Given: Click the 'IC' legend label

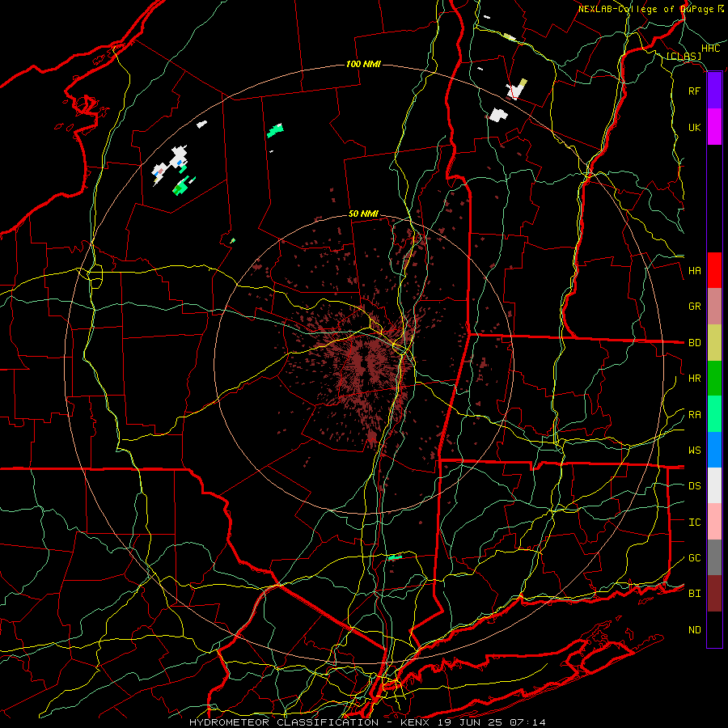Looking at the screenshot, I should 695,523.
